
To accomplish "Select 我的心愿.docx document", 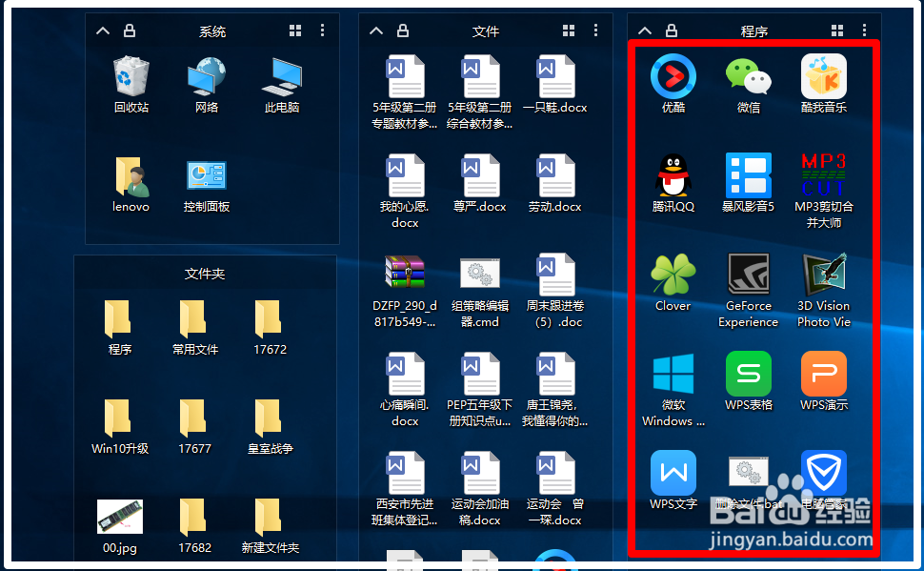I will (x=404, y=175).
